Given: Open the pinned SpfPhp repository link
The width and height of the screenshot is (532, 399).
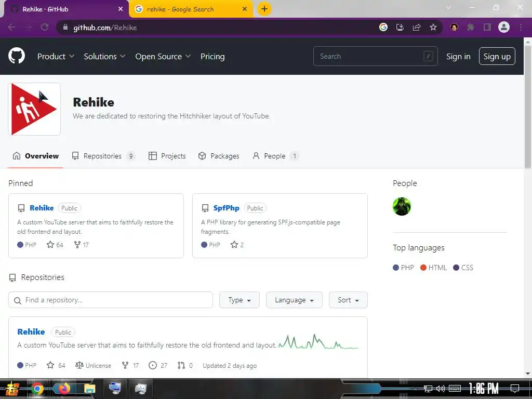Looking at the screenshot, I should point(227,208).
